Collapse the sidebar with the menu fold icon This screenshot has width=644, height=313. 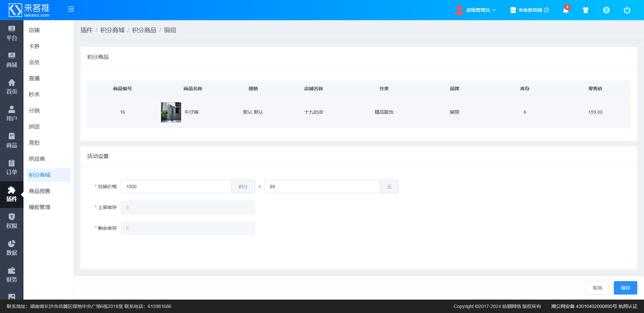(x=70, y=9)
